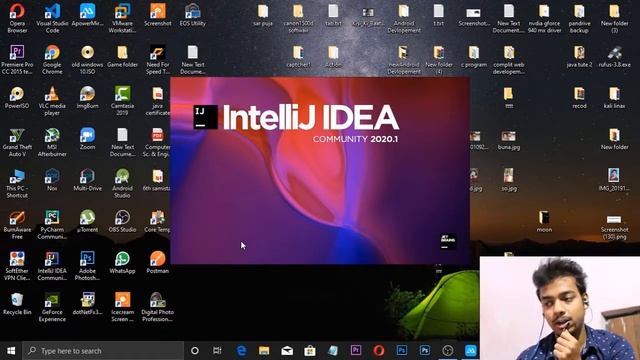Select the t.txt file
The image size is (640, 360).
click(439, 15)
